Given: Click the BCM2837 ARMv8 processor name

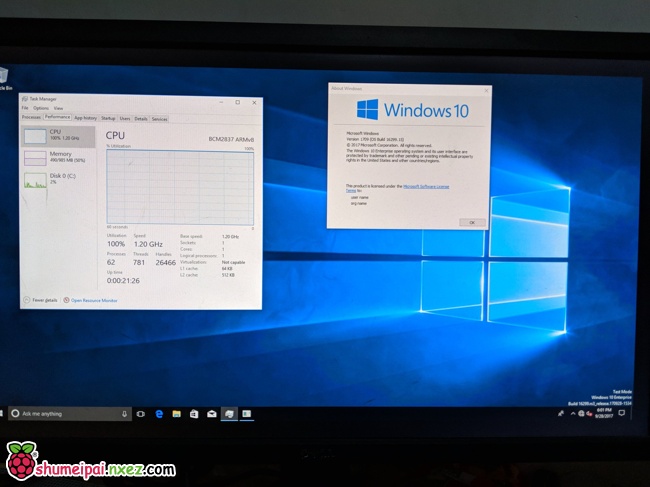Looking at the screenshot, I should coord(231,139).
